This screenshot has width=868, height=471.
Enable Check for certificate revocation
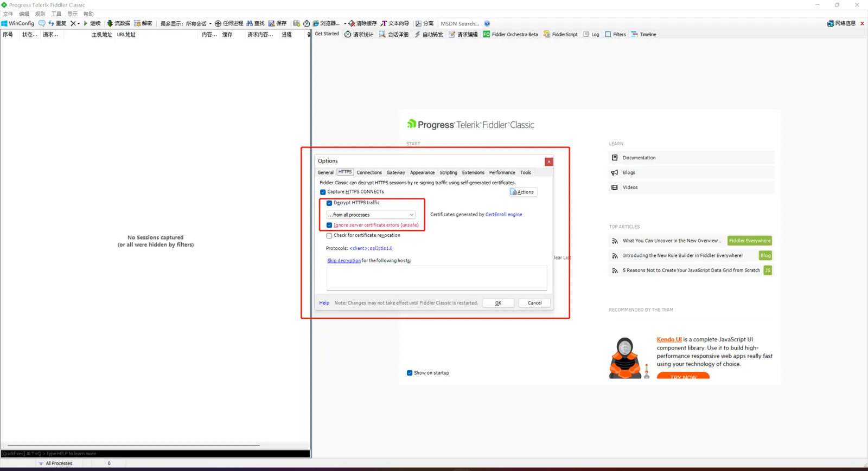coord(329,236)
